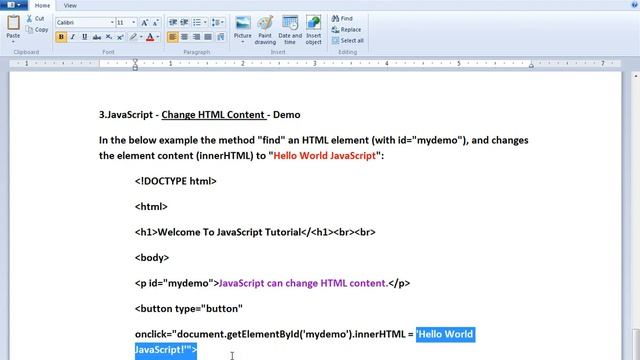This screenshot has width=640, height=360.
Task: Click the onclick getElementById code text
Action: tap(274, 334)
